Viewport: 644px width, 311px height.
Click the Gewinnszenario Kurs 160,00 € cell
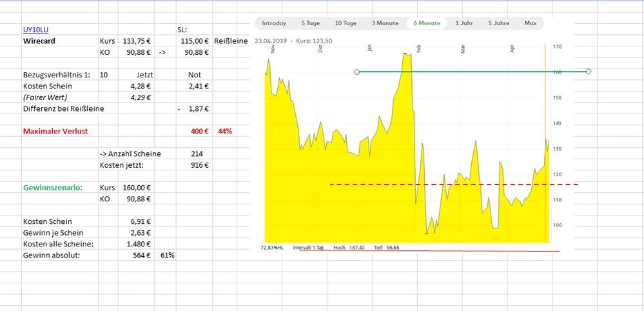click(x=136, y=188)
